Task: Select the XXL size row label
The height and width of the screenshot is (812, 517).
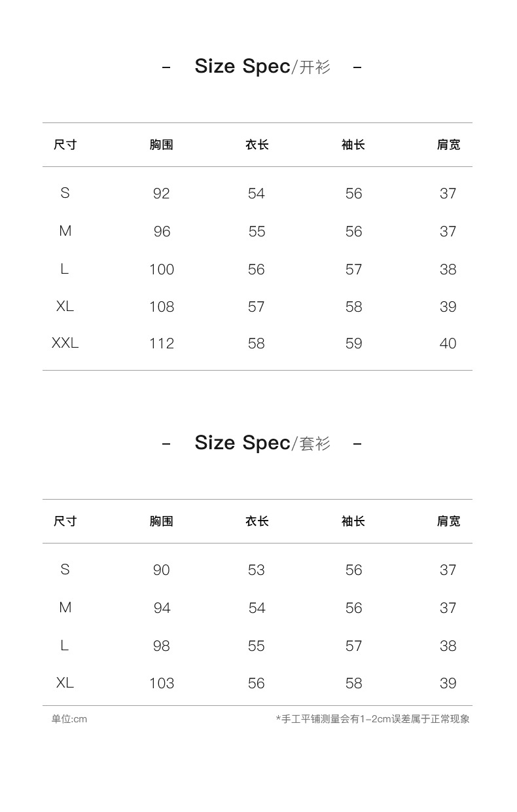Action: pos(65,342)
